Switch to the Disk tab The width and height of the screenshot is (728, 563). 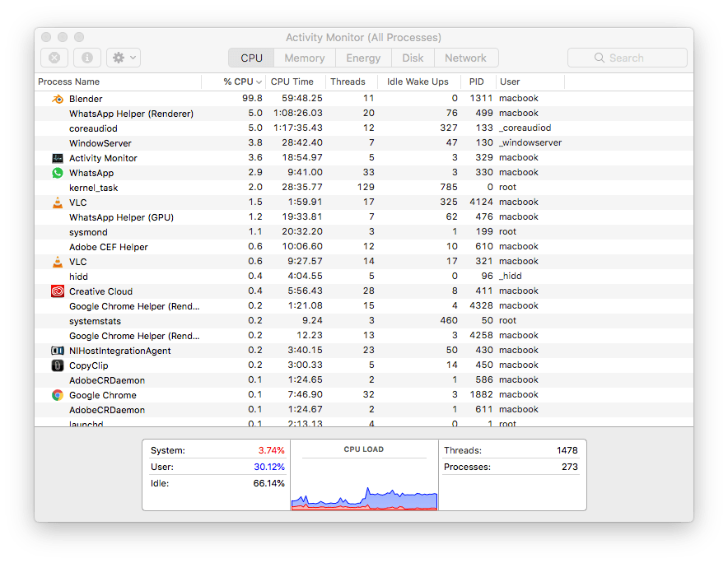413,58
